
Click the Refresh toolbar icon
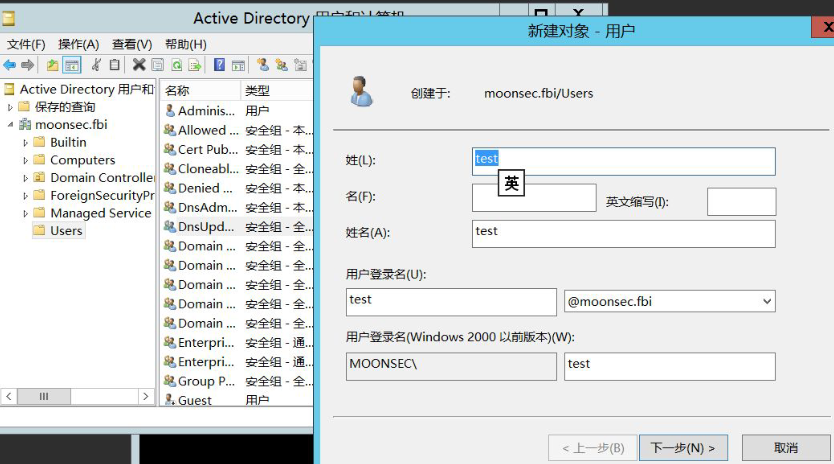(x=176, y=65)
